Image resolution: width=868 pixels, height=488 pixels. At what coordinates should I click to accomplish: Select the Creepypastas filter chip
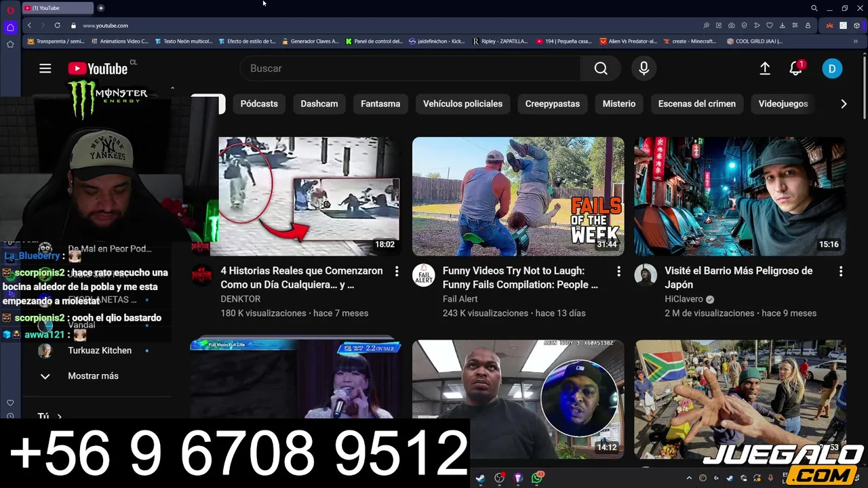553,104
